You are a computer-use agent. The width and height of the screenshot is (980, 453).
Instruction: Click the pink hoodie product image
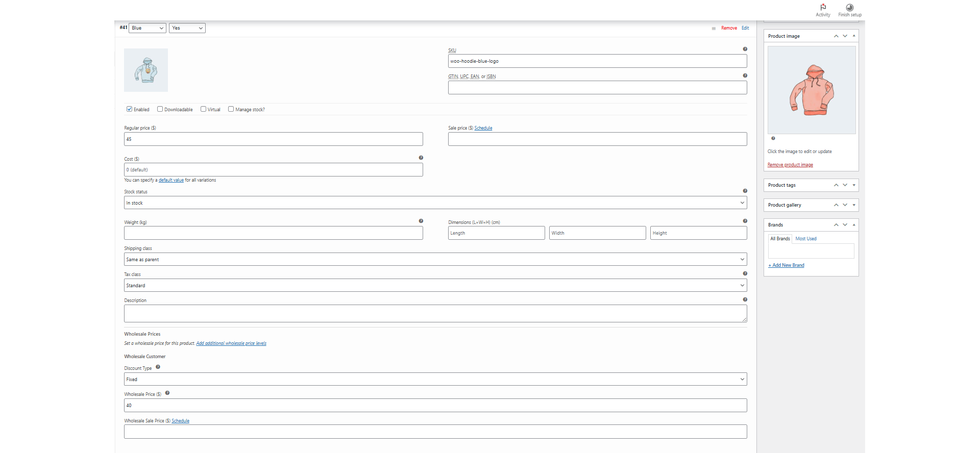tap(812, 90)
